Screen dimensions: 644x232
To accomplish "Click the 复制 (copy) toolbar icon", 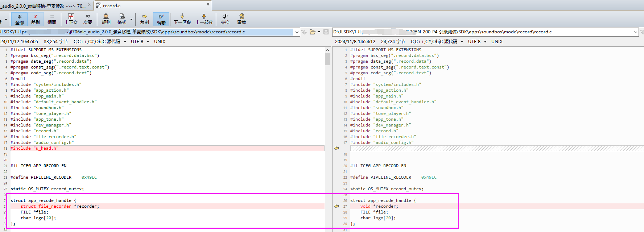I will pos(145,19).
